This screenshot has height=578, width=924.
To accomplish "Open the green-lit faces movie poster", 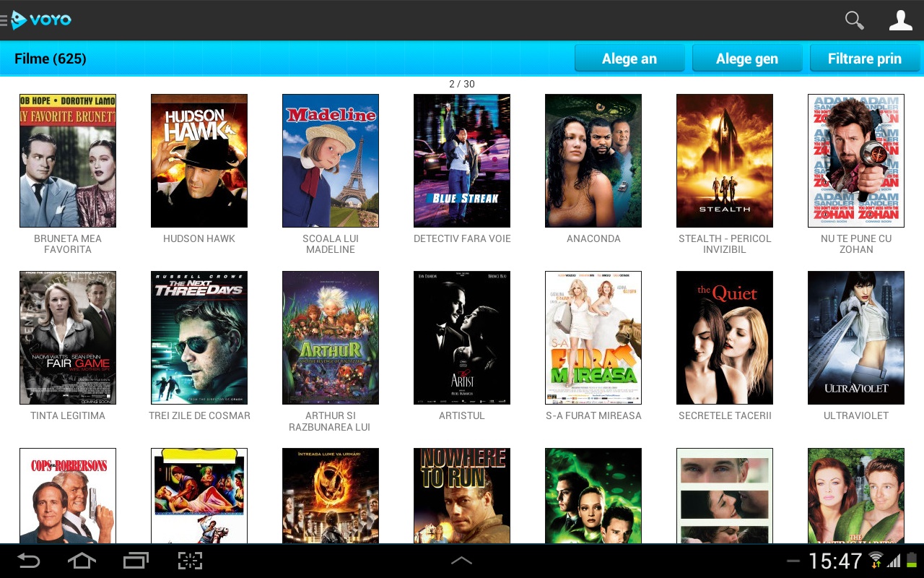I will [x=593, y=496].
